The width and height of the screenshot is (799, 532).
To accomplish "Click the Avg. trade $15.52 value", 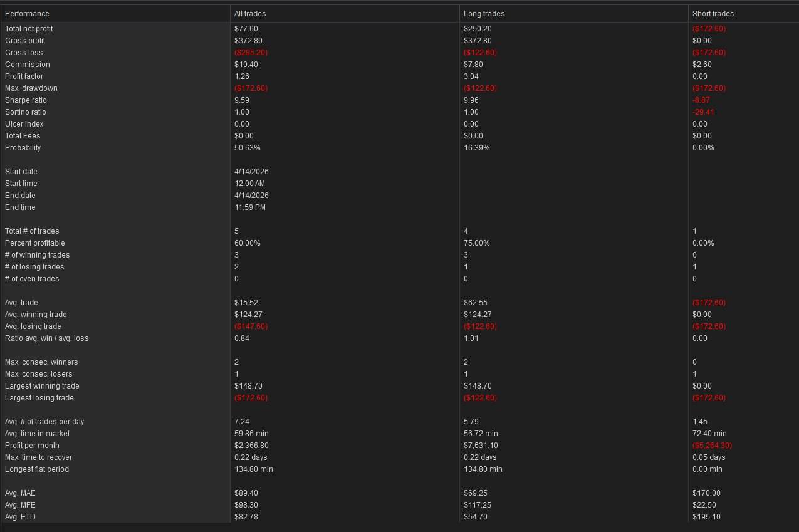I will pyautogui.click(x=246, y=303).
